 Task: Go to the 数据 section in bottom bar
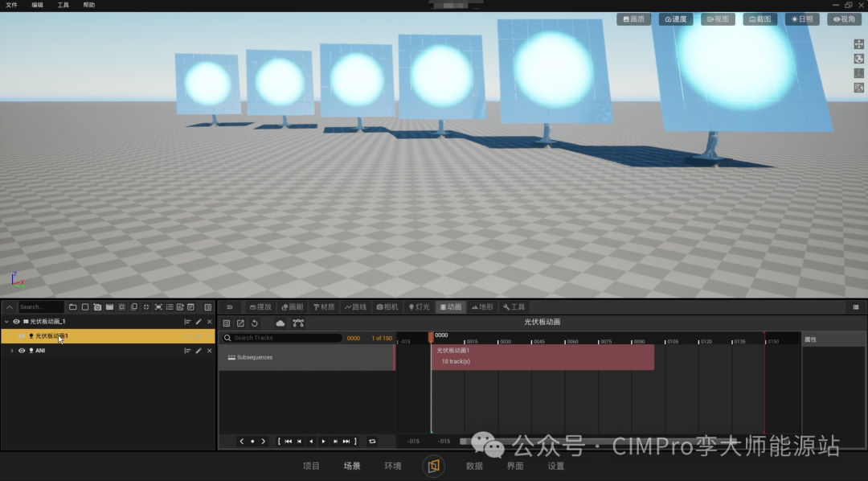tap(474, 466)
